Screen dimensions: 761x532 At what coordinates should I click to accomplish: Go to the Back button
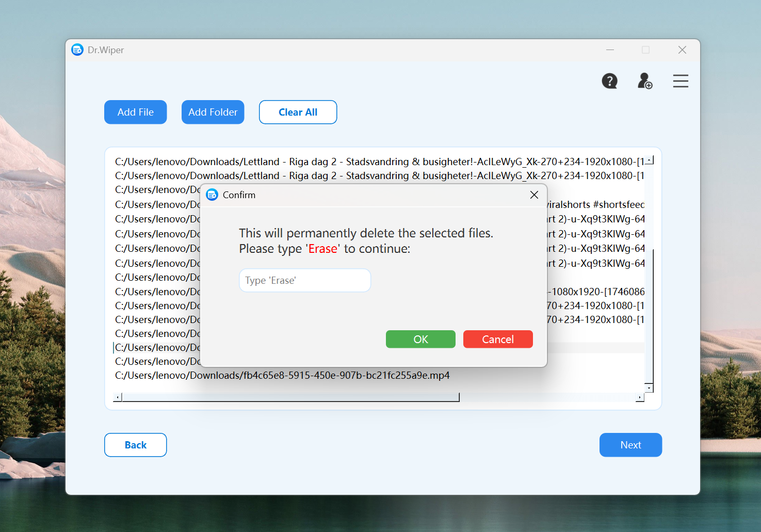pos(135,445)
